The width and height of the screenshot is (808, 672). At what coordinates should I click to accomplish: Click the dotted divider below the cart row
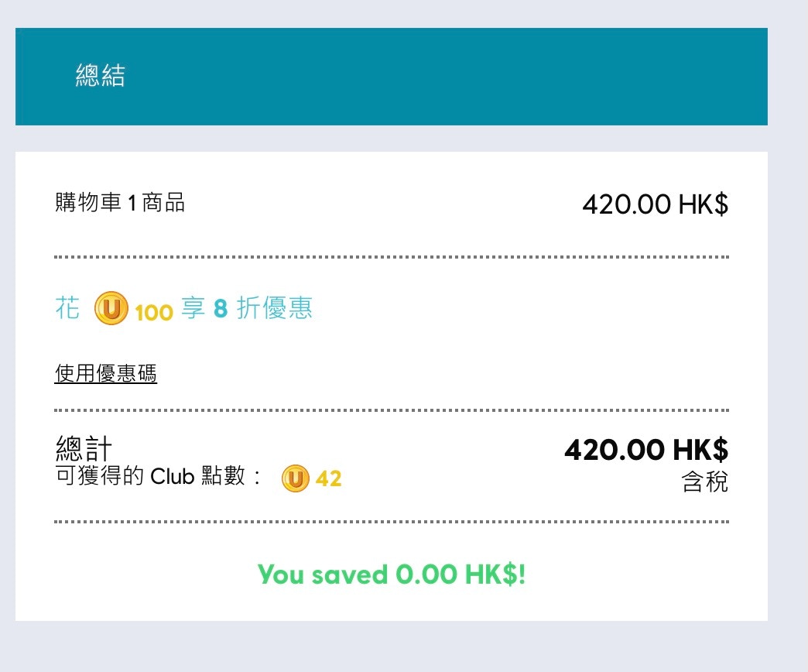click(392, 256)
